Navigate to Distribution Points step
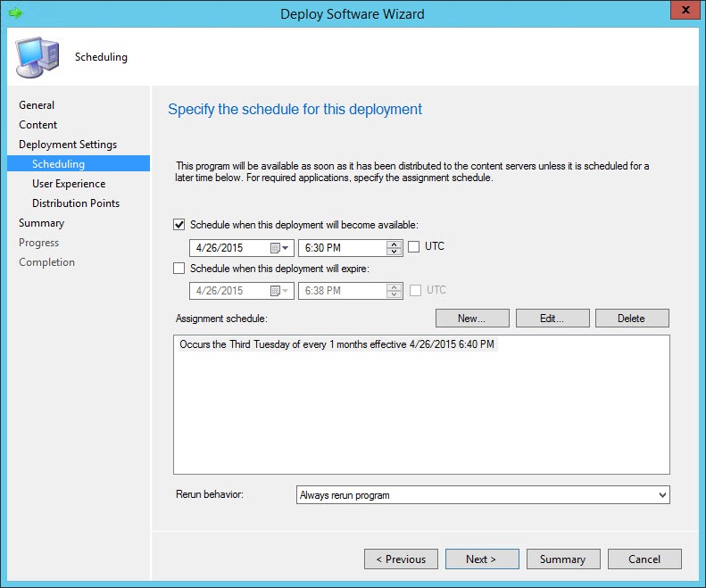706x588 pixels. (76, 203)
